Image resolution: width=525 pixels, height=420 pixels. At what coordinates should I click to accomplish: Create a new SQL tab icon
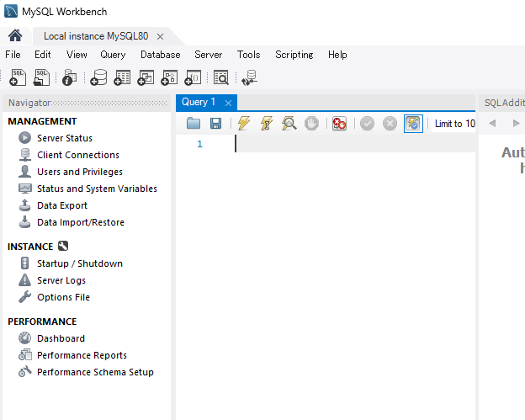(x=18, y=77)
